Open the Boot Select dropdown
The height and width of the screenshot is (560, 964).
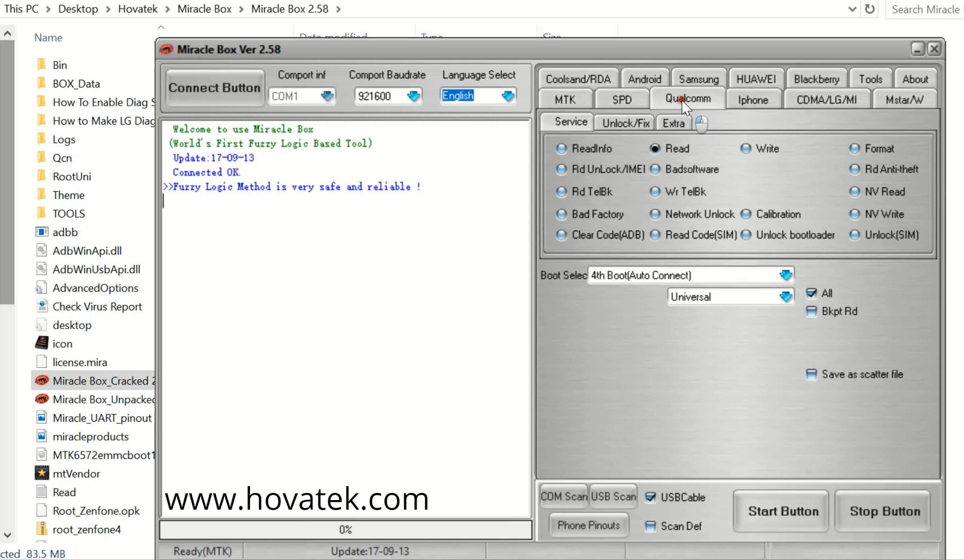[785, 275]
